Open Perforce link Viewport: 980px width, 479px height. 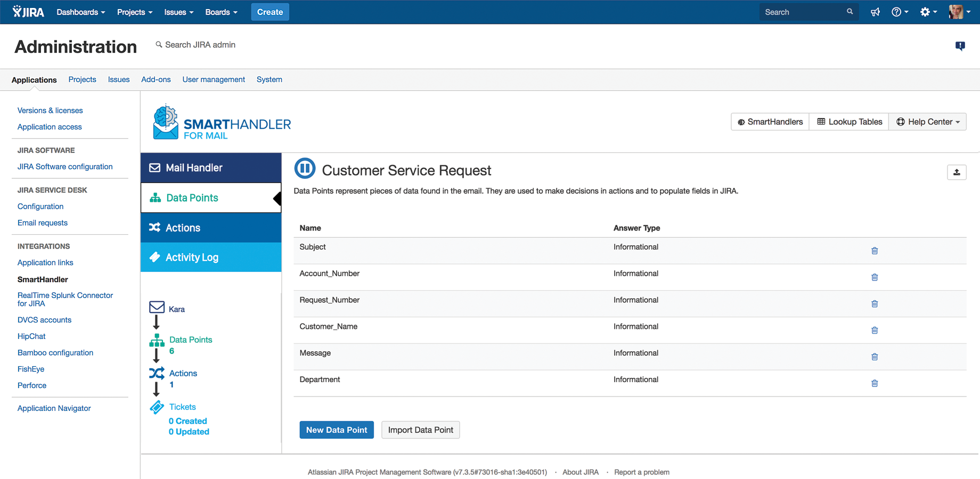[x=32, y=385]
